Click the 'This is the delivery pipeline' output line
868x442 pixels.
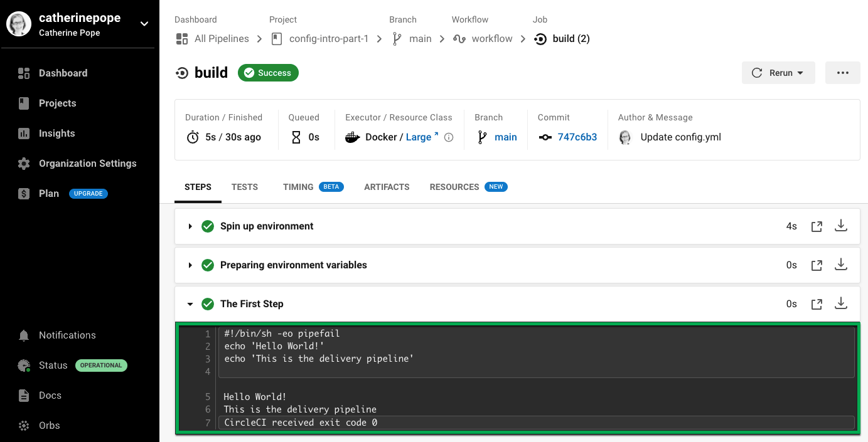click(x=300, y=409)
